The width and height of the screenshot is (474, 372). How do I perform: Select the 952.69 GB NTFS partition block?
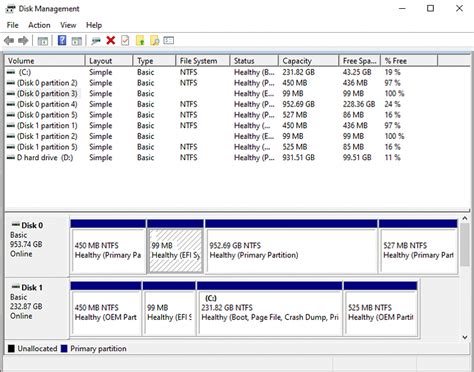click(x=291, y=247)
